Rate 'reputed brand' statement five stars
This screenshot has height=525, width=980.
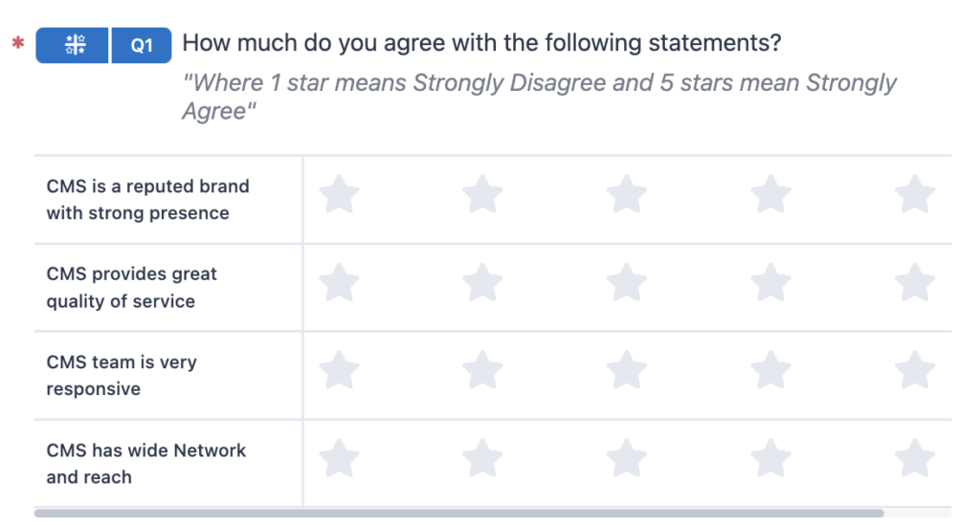pos(915,195)
